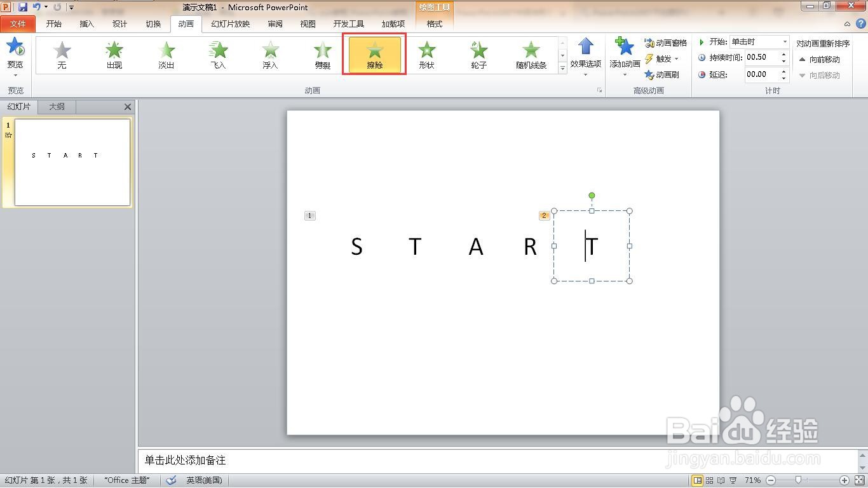Open the 文件 File tab

pos(18,24)
